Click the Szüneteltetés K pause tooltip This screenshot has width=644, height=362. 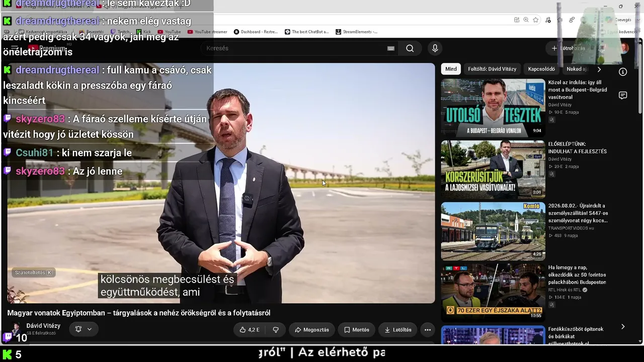34,273
